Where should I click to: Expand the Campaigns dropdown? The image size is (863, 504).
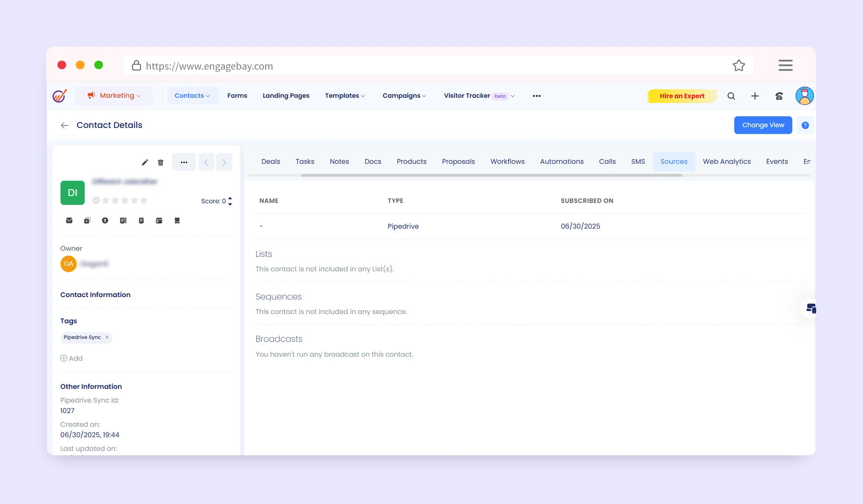click(x=404, y=96)
